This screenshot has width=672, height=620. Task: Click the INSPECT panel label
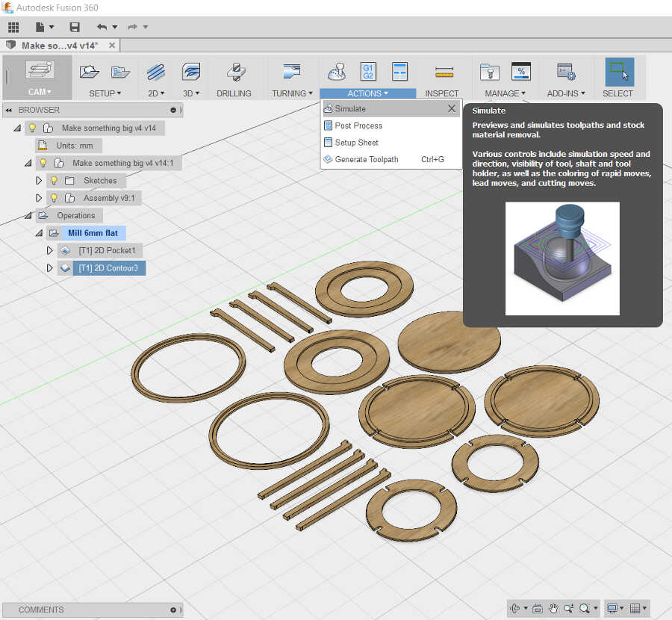coord(442,93)
